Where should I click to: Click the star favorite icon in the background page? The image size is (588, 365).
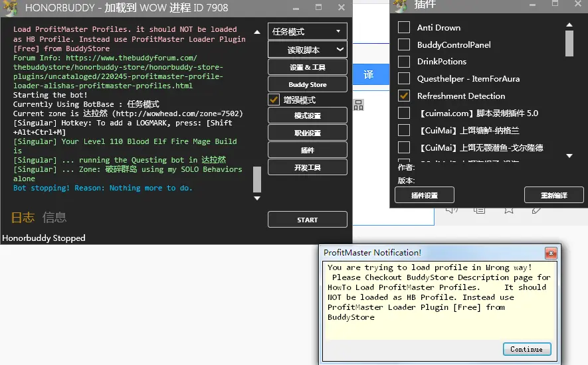click(508, 210)
